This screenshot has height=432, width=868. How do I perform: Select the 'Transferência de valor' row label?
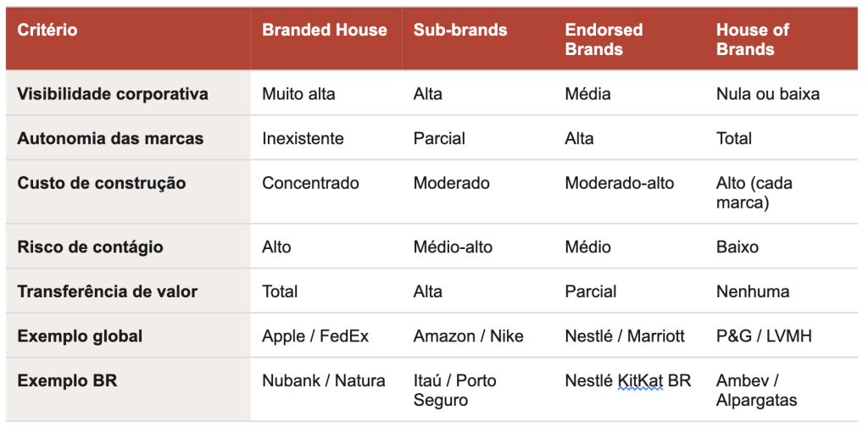click(107, 291)
